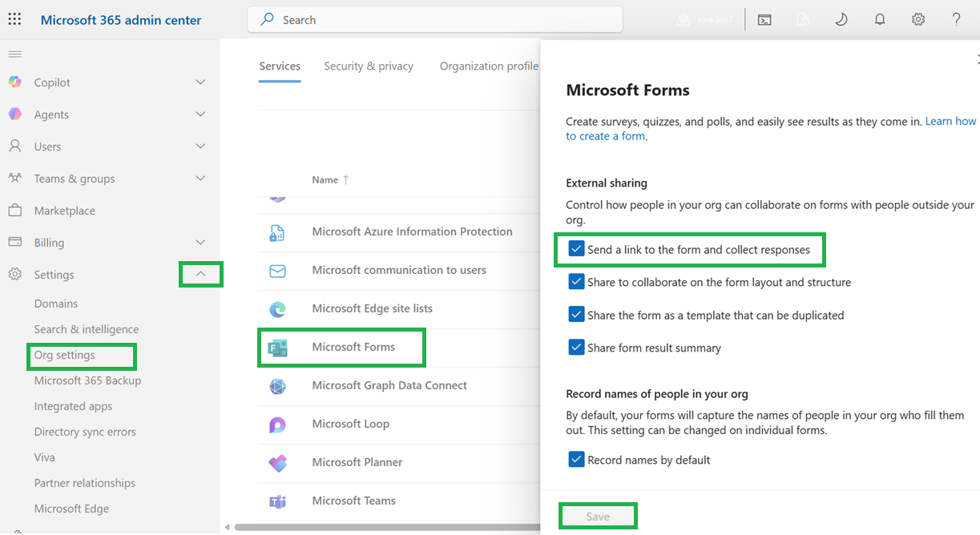The width and height of the screenshot is (980, 535).
Task: Collapse navigation menu hamburger icon
Action: [x=14, y=54]
